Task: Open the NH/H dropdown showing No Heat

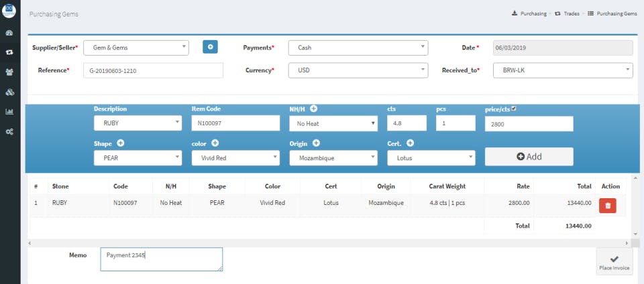Action: 333,123
